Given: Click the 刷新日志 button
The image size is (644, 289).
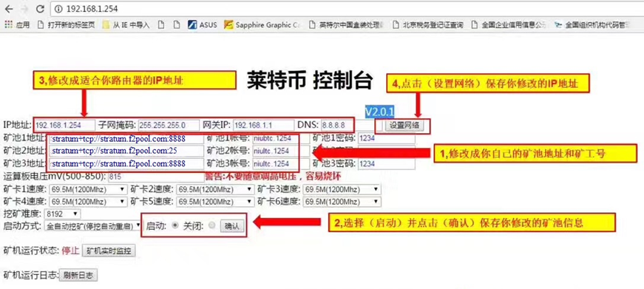Looking at the screenshot, I should click(x=79, y=276).
